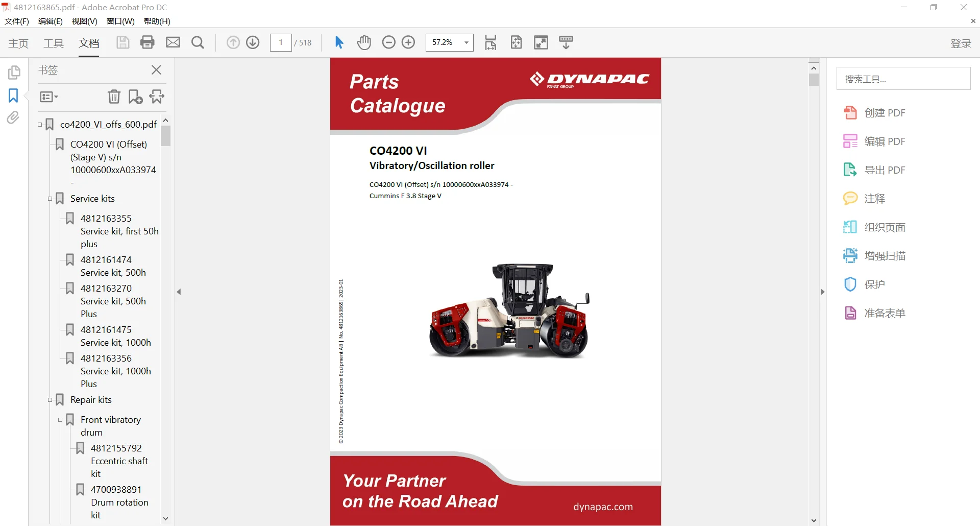Image resolution: width=980 pixels, height=526 pixels.
Task: Zoom in with the plus circle
Action: tap(408, 42)
